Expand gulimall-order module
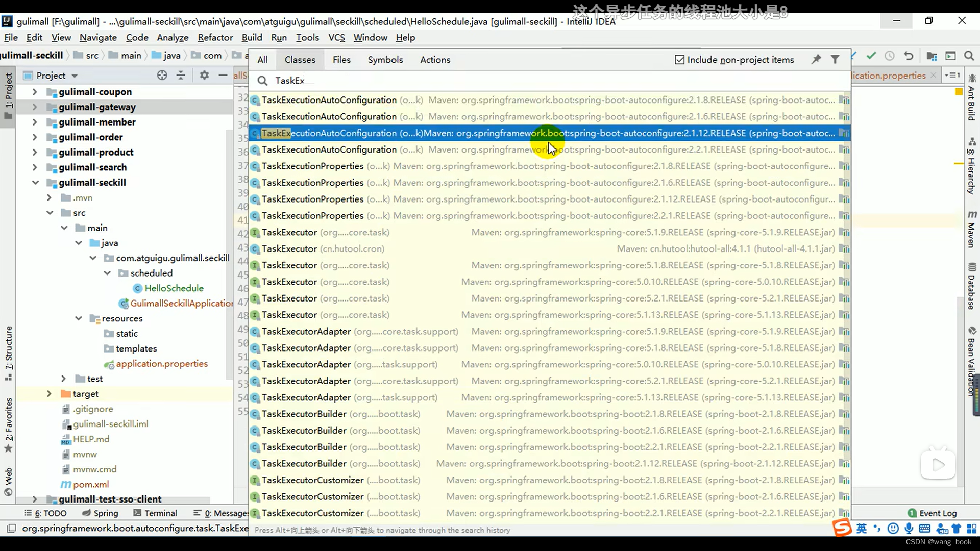Image resolution: width=980 pixels, height=551 pixels. point(34,137)
